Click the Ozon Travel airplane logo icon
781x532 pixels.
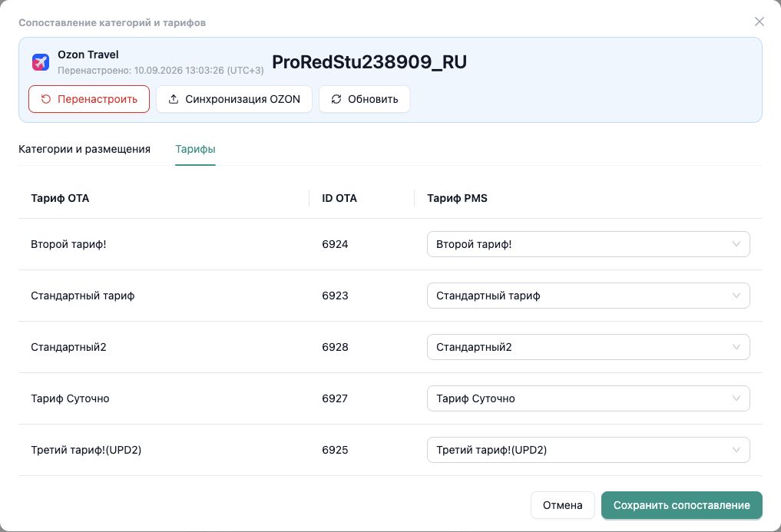[41, 62]
